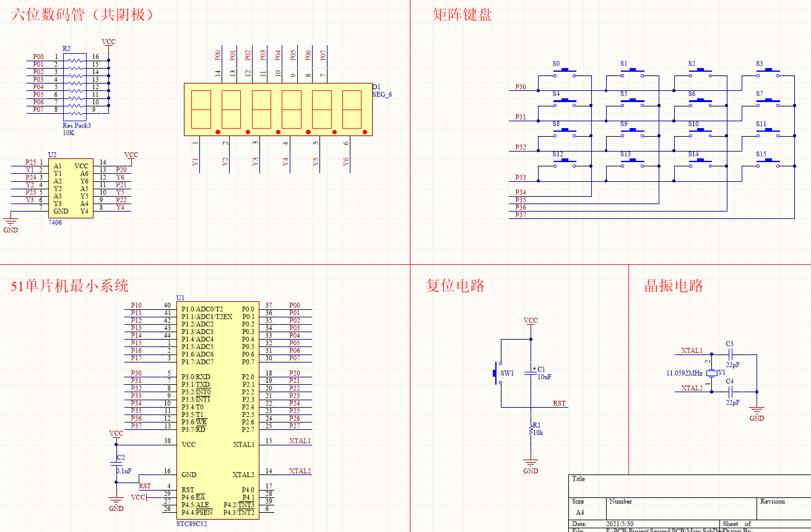Click the P07 label above the display
Image resolution: width=811 pixels, height=532 pixels.
click(x=323, y=55)
